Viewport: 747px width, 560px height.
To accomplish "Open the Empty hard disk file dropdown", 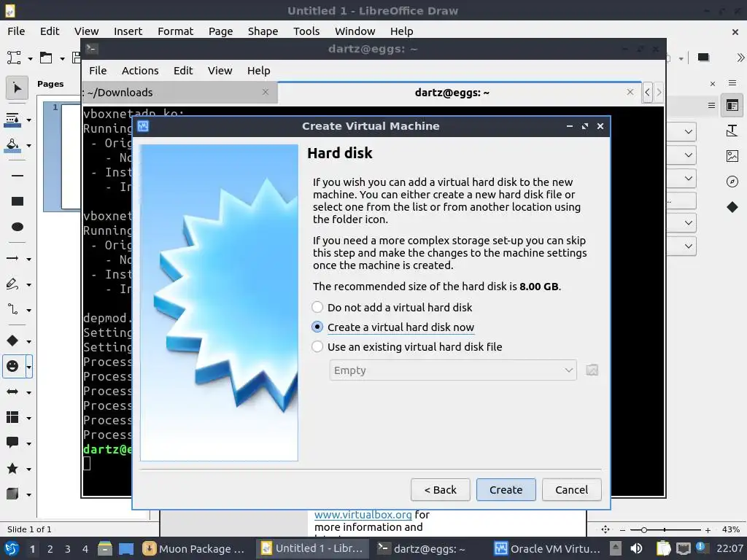I will 452,370.
